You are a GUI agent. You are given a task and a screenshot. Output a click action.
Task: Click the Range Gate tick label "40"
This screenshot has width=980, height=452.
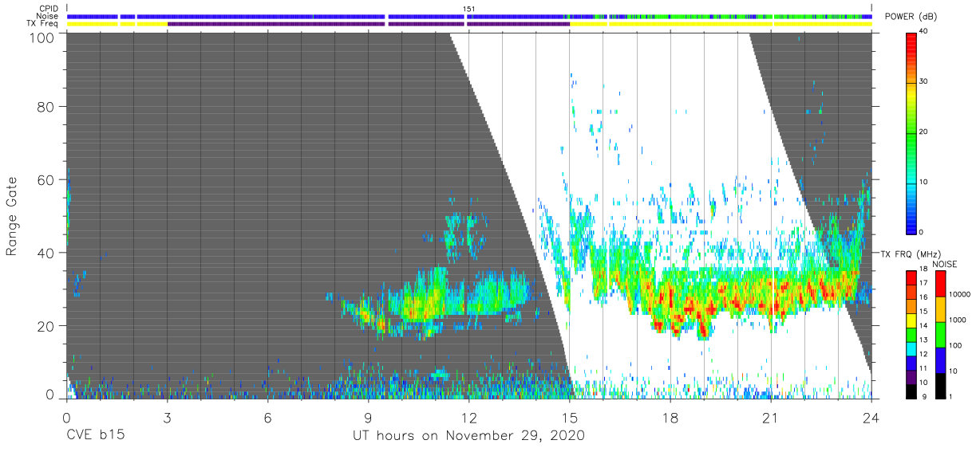pos(45,253)
